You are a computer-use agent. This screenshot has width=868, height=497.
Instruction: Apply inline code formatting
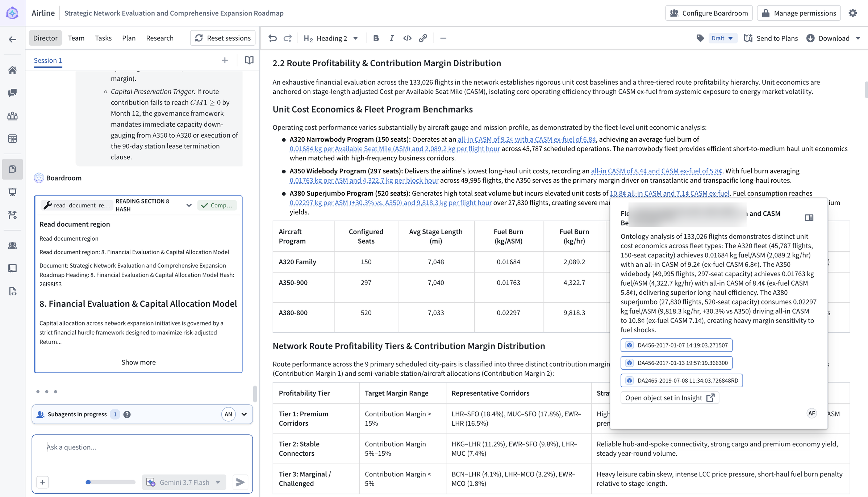coord(407,38)
